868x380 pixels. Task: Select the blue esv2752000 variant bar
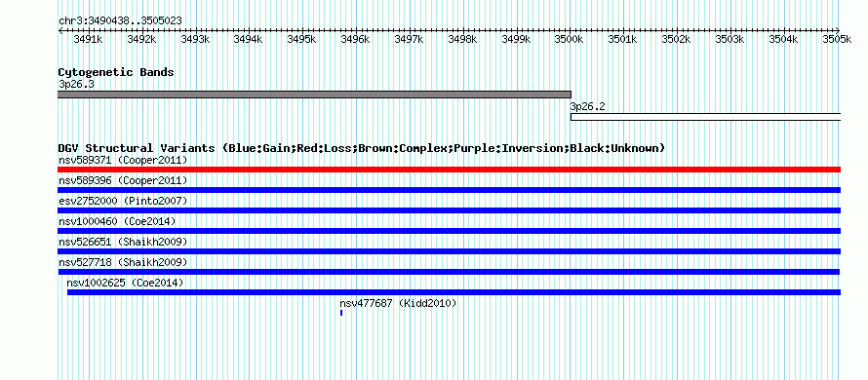click(x=449, y=210)
